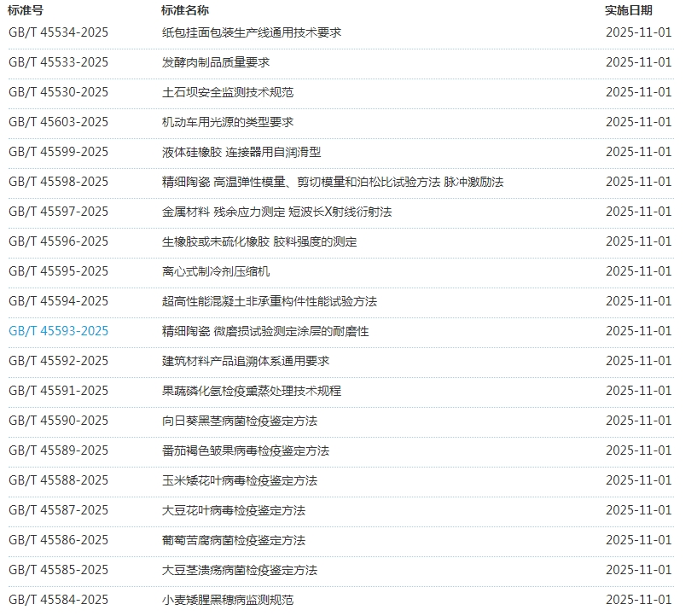Open GB/T 45530-2025 standard entry
The image size is (697, 616).
pos(58,92)
